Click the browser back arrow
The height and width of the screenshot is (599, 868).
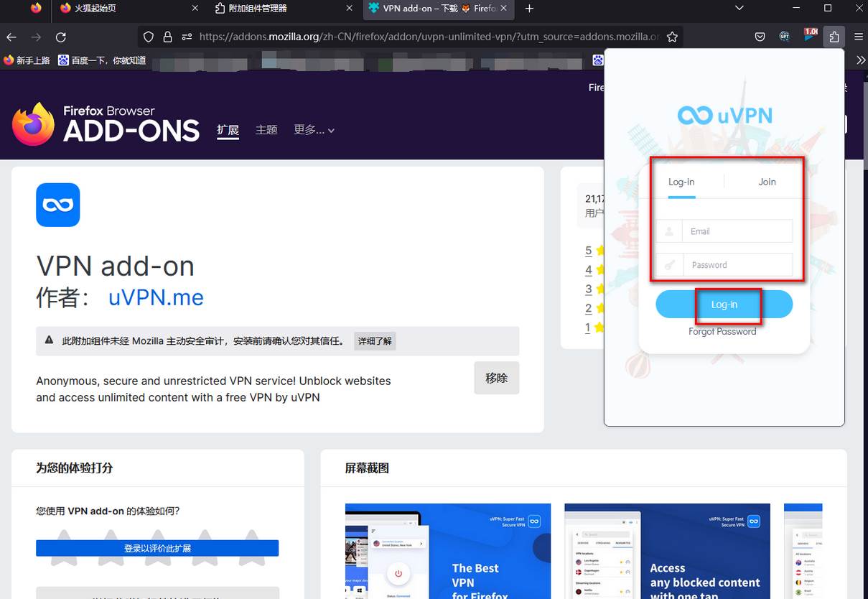pyautogui.click(x=11, y=37)
